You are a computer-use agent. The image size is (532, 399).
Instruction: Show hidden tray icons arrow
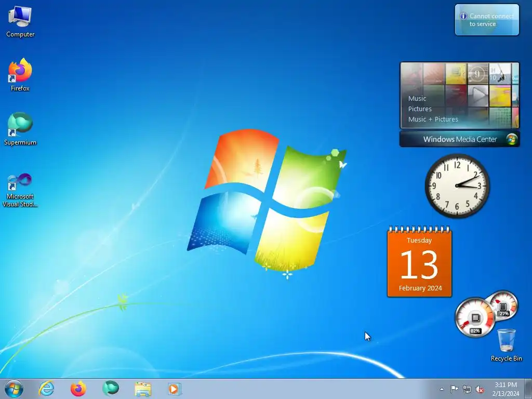click(x=442, y=389)
